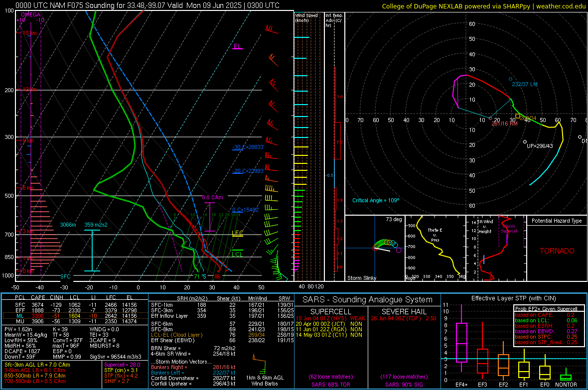Click the blue 'Bunkers Left =' row
The height and width of the screenshot is (390, 588).
(x=193, y=373)
